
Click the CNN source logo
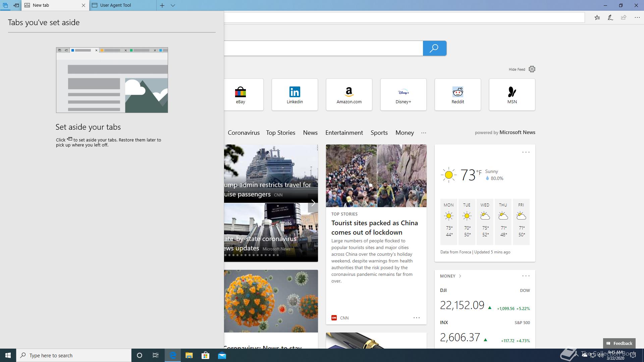coord(334,318)
